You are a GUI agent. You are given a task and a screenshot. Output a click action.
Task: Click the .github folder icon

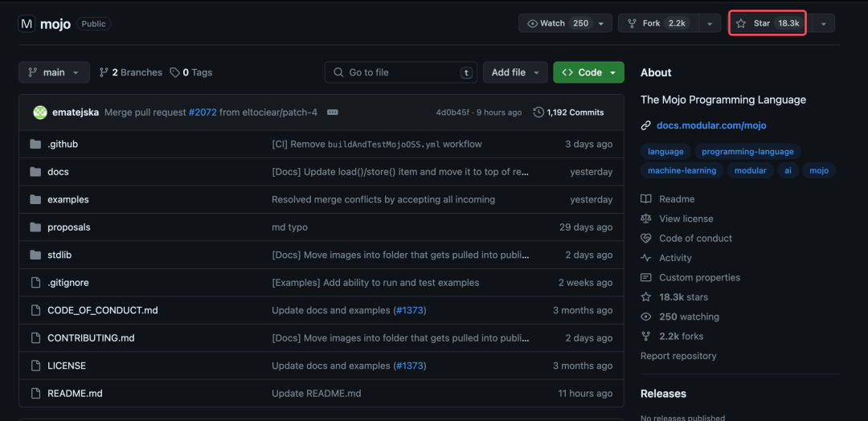[35, 145]
